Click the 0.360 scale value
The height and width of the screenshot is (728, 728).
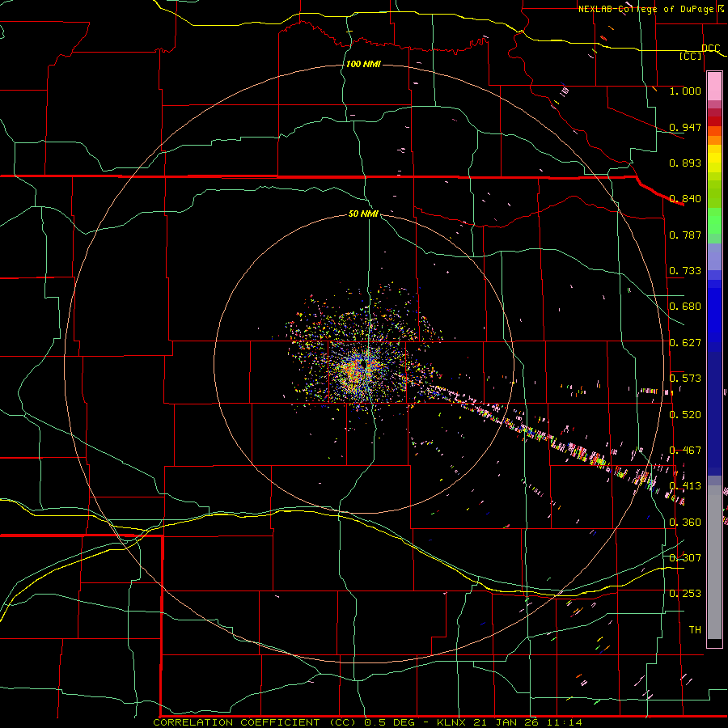[685, 523]
